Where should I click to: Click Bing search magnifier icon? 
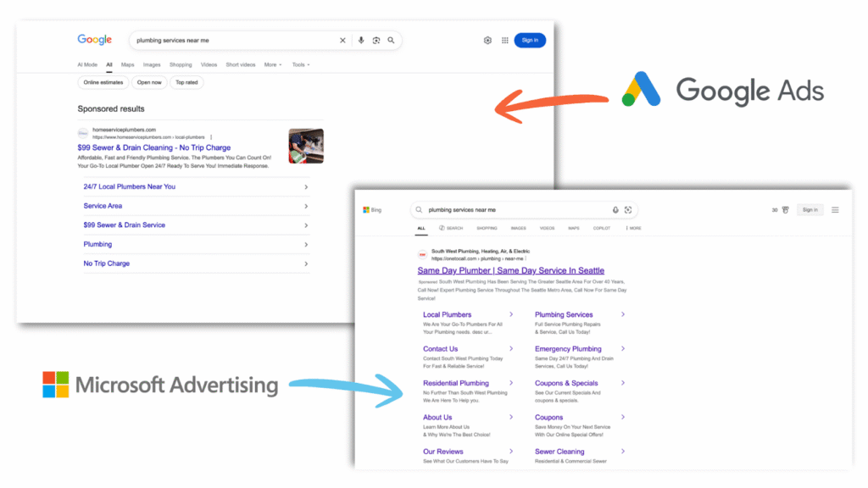(419, 210)
